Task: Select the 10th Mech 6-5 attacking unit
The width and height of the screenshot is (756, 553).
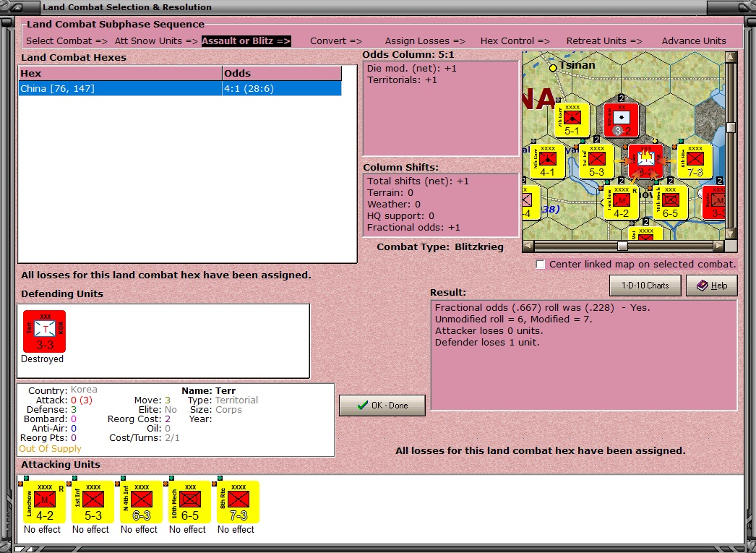Action: 190,502
